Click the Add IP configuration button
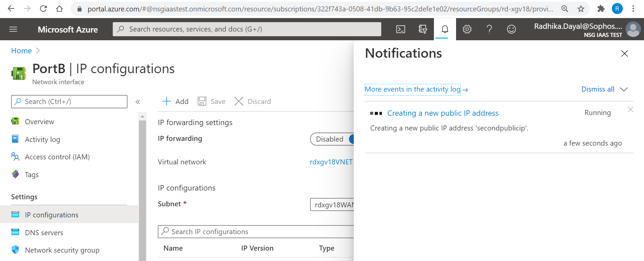This screenshot has width=644, height=261. 176,101
